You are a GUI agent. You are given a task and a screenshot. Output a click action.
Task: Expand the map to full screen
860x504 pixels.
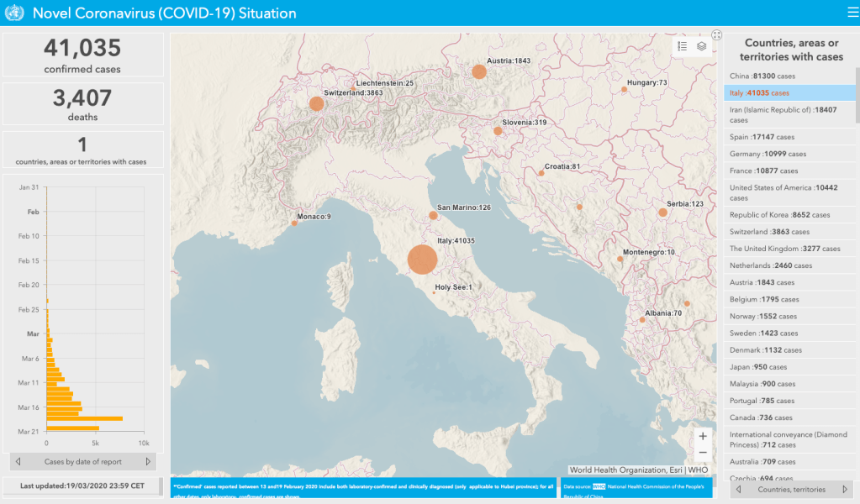(x=716, y=35)
